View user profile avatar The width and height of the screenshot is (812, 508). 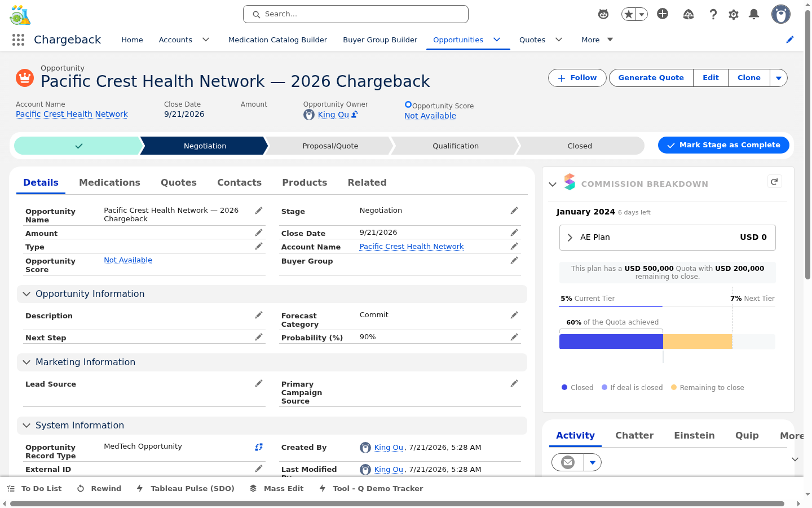coord(781,14)
